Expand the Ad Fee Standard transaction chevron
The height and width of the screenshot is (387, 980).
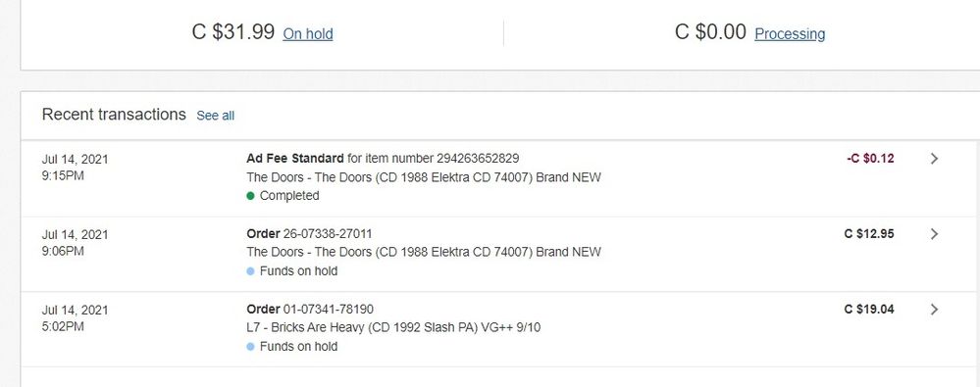click(934, 159)
